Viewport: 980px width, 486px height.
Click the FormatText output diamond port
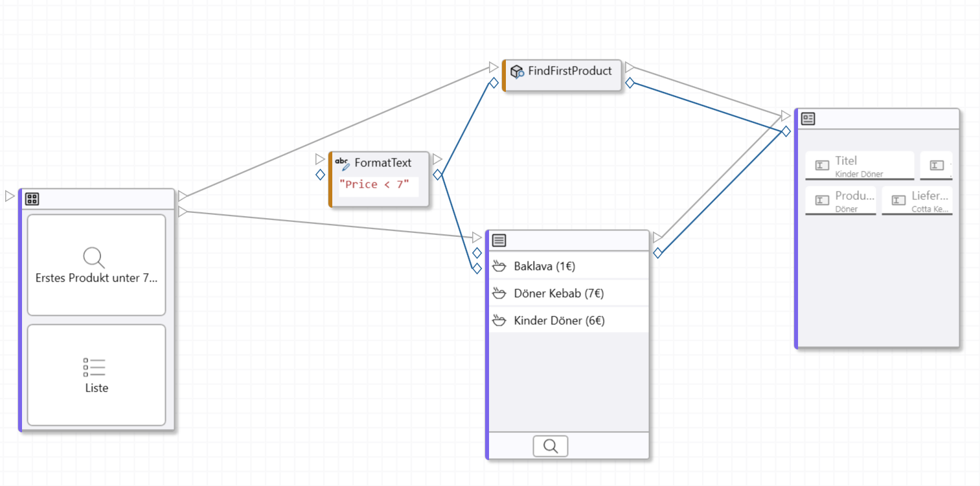438,174
